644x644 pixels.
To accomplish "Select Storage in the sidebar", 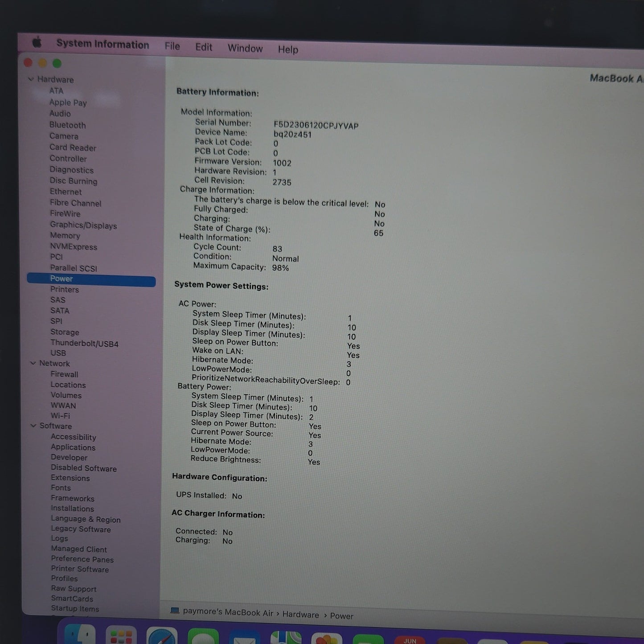I will [65, 332].
